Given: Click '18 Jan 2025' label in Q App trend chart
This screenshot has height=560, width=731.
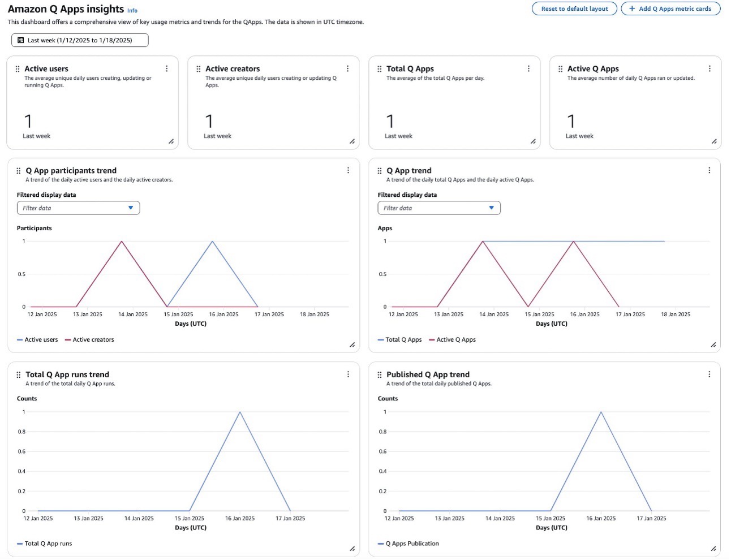Looking at the screenshot, I should coord(676,315).
